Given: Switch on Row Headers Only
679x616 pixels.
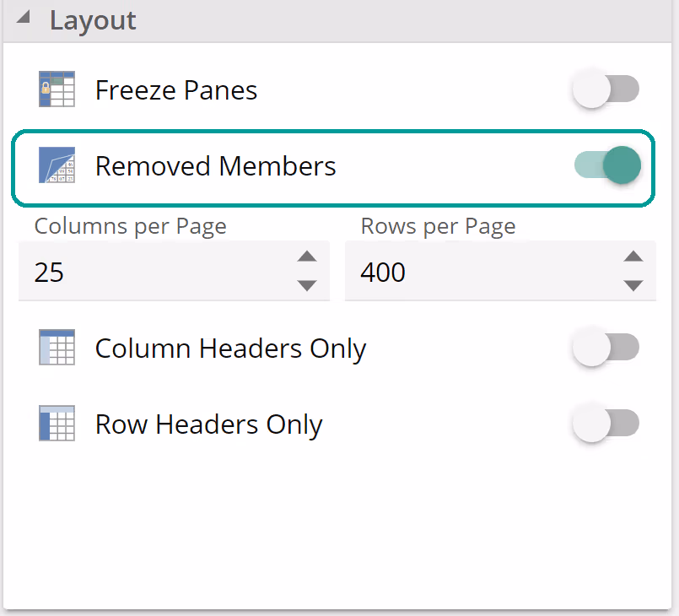Looking at the screenshot, I should click(x=606, y=424).
